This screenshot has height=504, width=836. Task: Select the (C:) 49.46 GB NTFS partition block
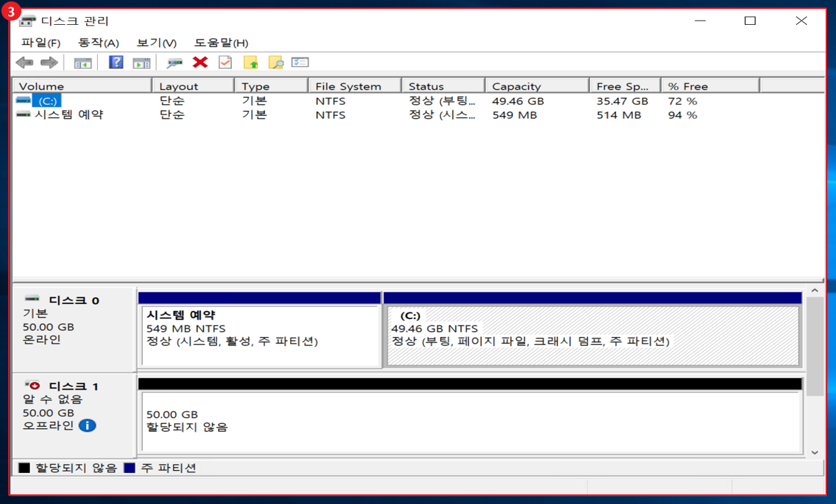point(593,330)
